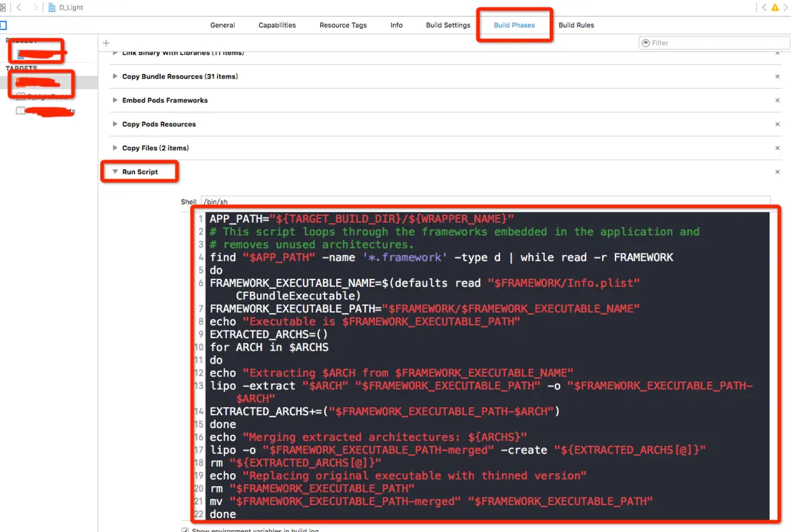Click script line APP_PATH definition
The width and height of the screenshot is (791, 532).
pyautogui.click(x=362, y=219)
